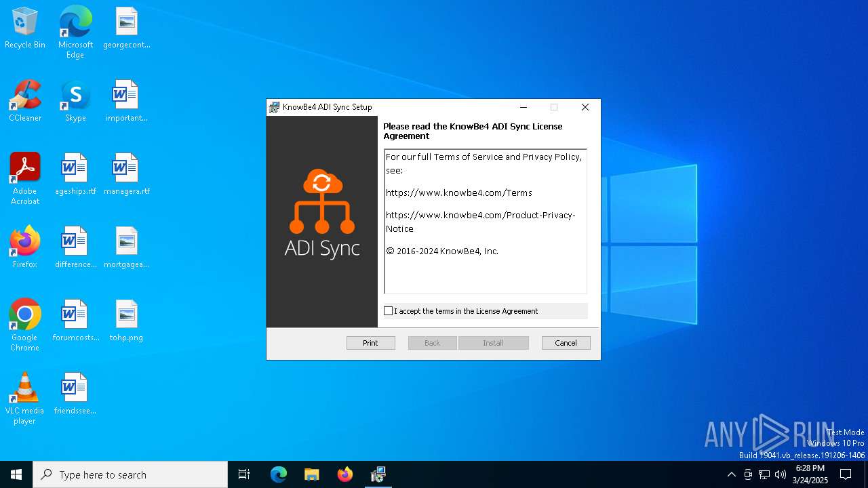
Task: Open File Explorer from the taskbar
Action: tap(312, 474)
